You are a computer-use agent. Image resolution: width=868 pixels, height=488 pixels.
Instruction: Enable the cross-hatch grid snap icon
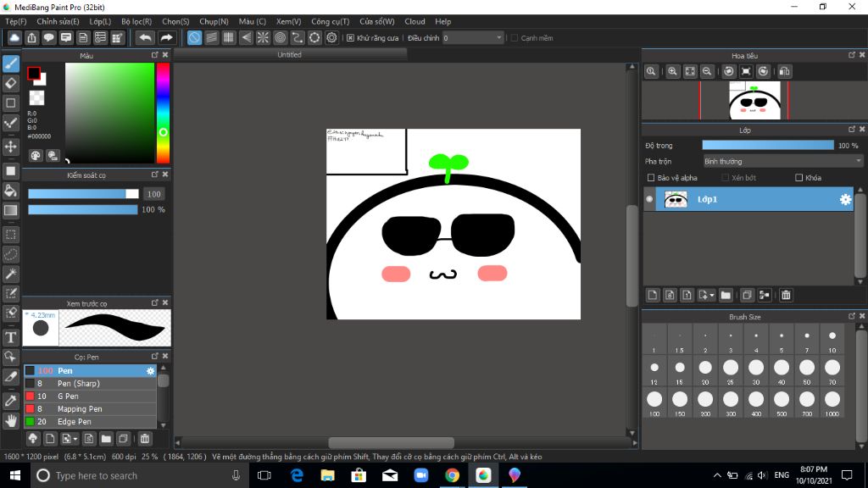[229, 37]
